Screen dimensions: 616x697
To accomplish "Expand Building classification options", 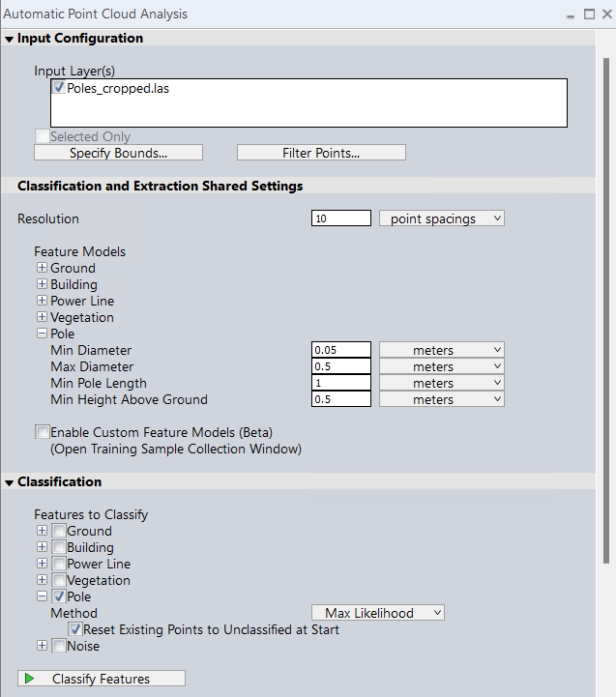I will click(42, 547).
